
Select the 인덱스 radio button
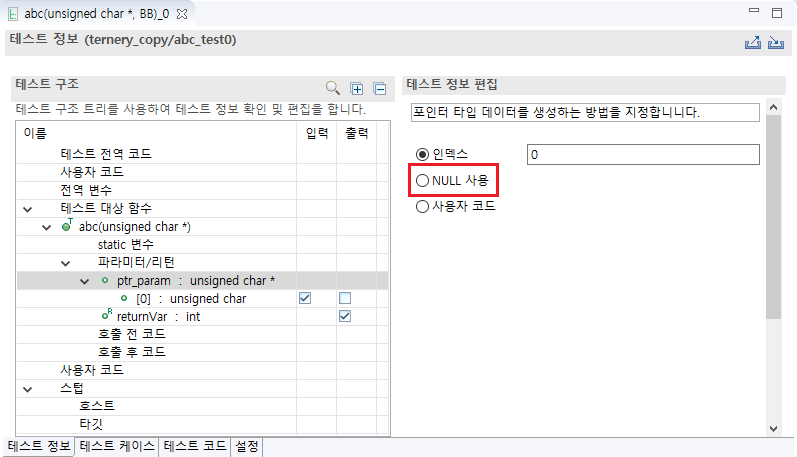coord(422,155)
